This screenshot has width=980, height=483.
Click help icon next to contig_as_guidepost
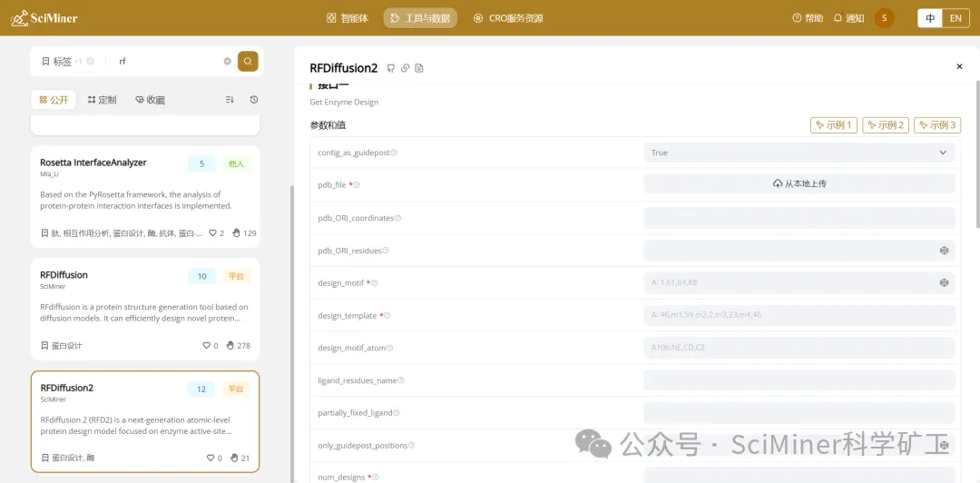point(394,153)
